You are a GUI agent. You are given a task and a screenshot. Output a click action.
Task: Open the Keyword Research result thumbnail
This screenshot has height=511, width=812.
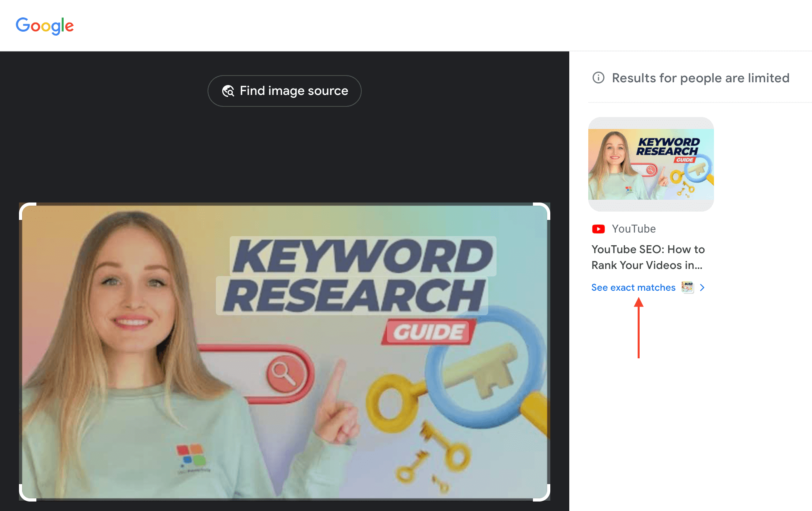tap(651, 164)
